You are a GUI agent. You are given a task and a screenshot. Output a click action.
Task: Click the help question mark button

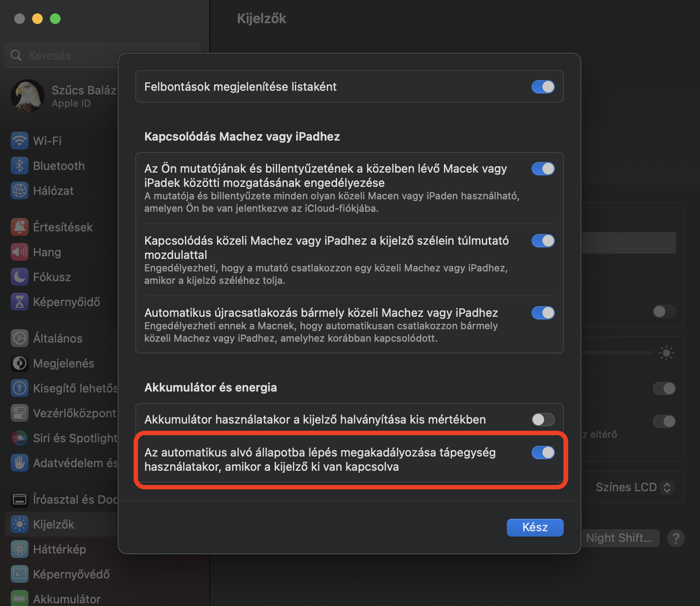pos(676,538)
